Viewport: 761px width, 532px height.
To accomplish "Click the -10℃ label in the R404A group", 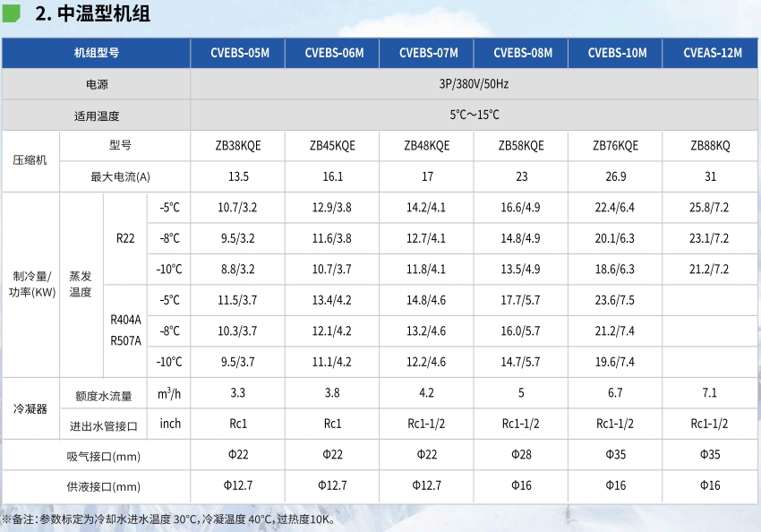I will click(x=169, y=362).
